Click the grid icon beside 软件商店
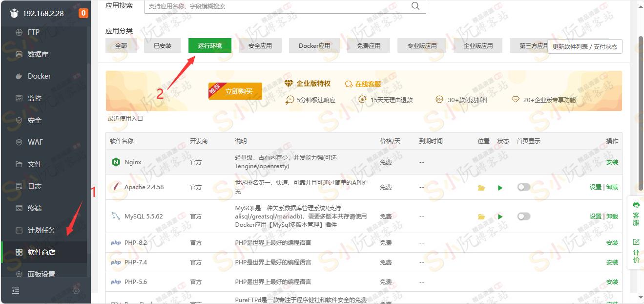 coord(19,252)
